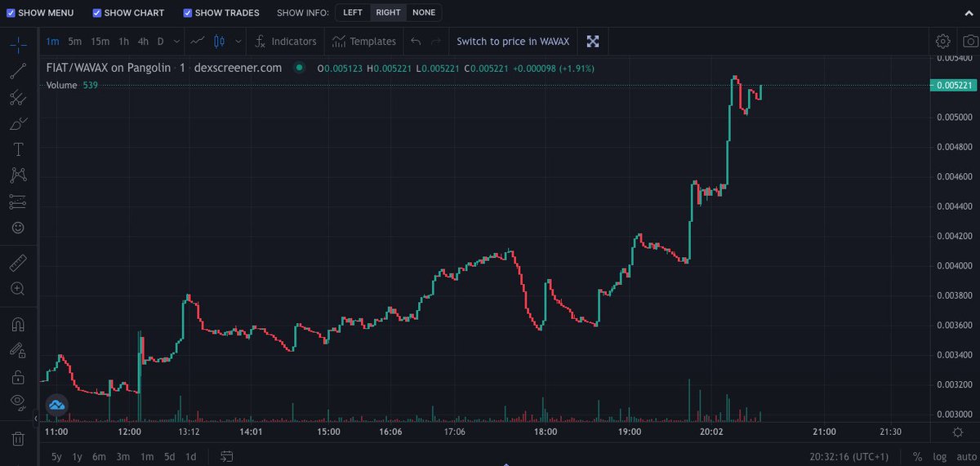Toggle magnet mode for drawings
Viewport: 980px width, 466px height.
(x=18, y=324)
